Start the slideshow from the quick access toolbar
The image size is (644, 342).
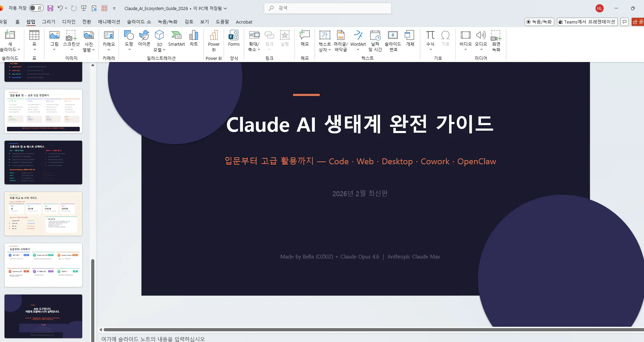(84, 8)
